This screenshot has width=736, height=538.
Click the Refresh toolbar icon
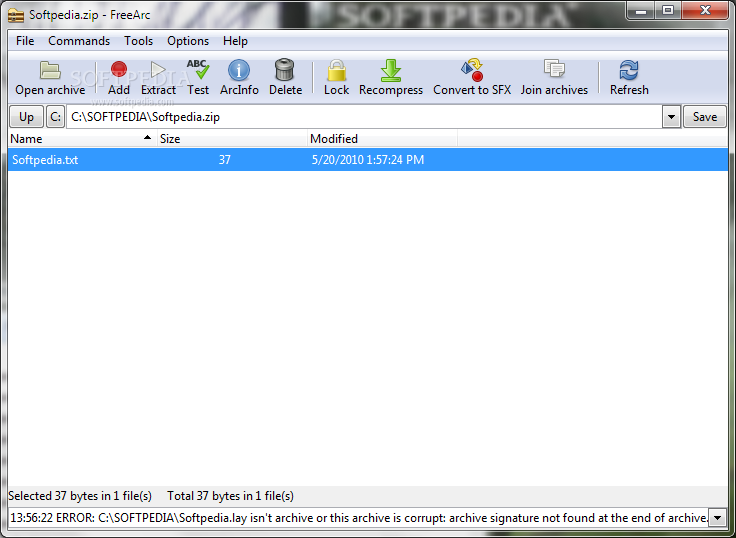[x=629, y=70]
